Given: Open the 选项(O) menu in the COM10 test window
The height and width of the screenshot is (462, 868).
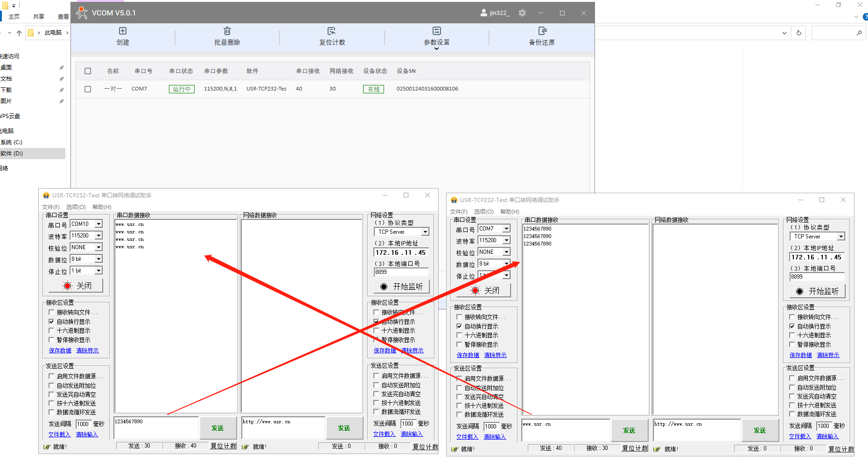Looking at the screenshot, I should tap(76, 207).
